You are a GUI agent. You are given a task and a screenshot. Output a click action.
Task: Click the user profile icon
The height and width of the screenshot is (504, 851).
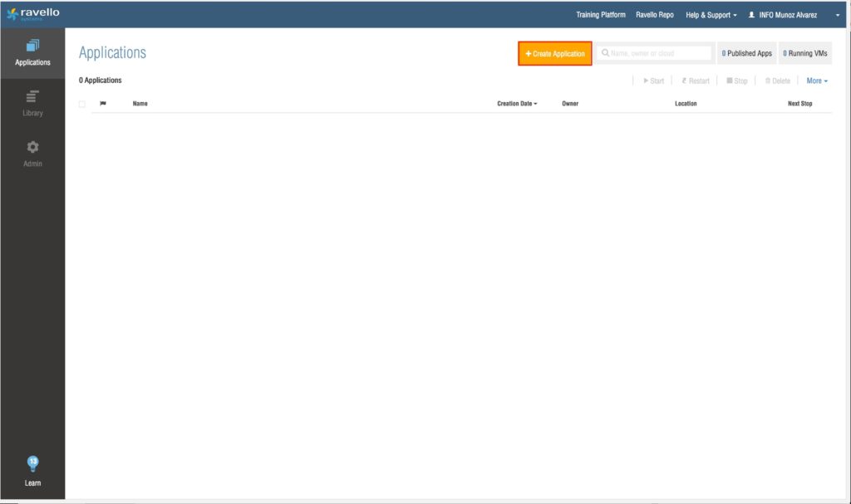tap(751, 15)
